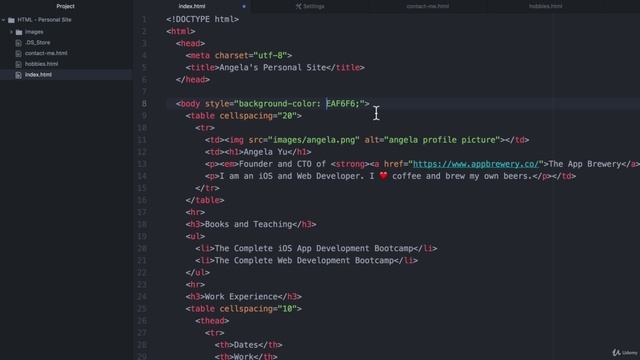Click the "<head>" opening tag on line 3
Screen dimensions: 640x360
point(191,44)
